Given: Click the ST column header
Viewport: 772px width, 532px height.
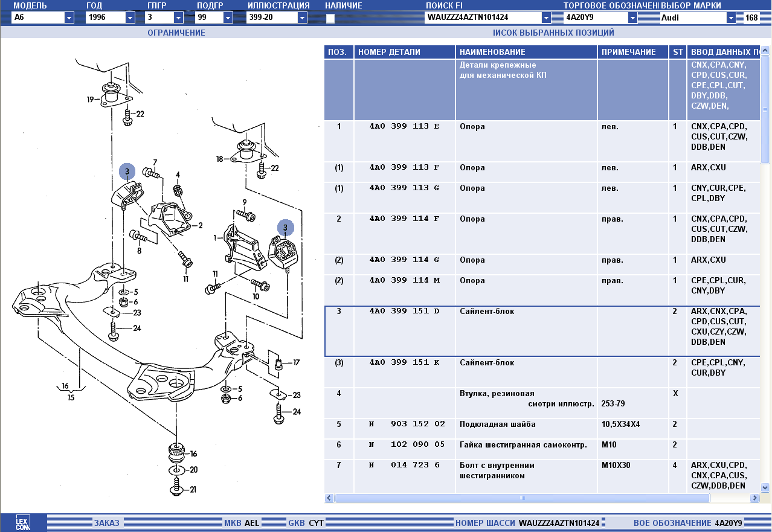Looking at the screenshot, I should pos(677,52).
